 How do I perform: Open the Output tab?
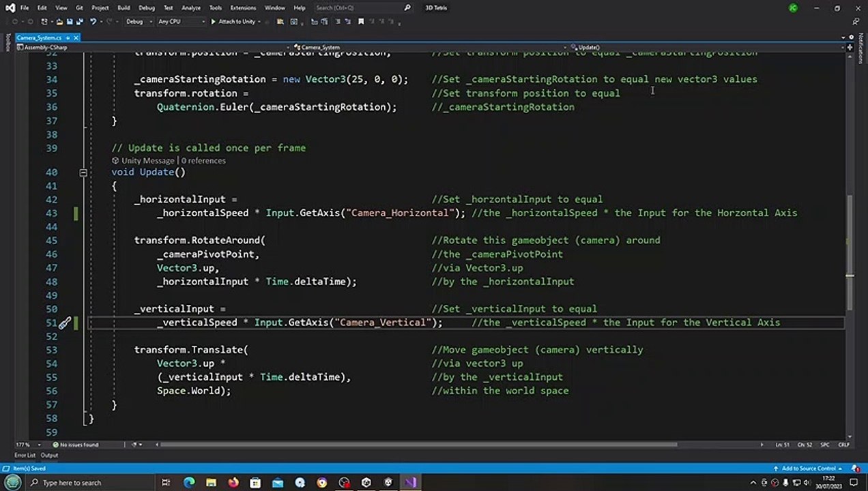[x=49, y=456]
